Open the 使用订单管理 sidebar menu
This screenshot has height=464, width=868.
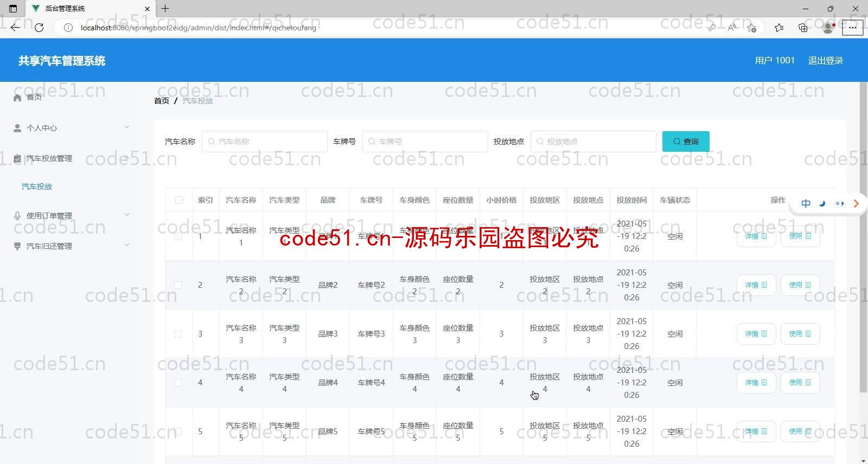click(71, 216)
